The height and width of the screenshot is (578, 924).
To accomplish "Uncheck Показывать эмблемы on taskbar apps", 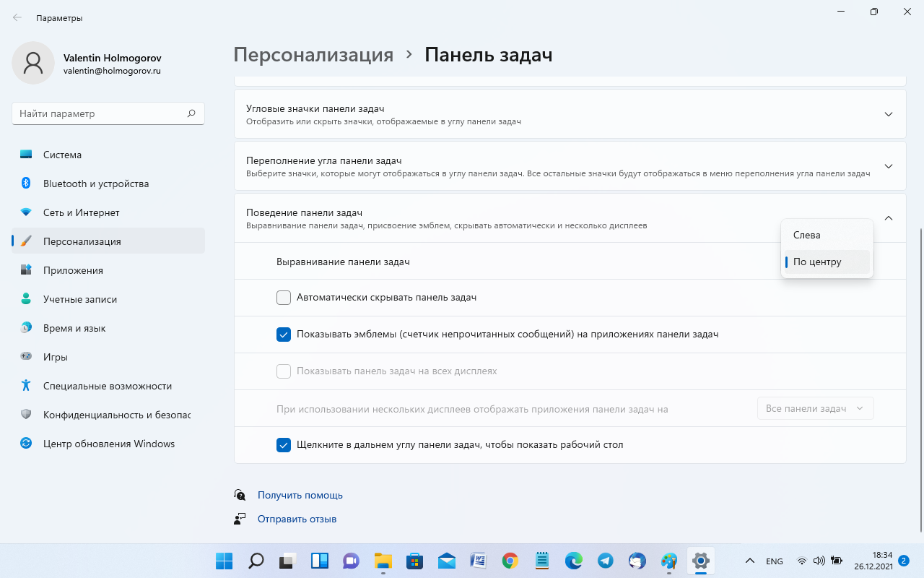I will click(284, 335).
